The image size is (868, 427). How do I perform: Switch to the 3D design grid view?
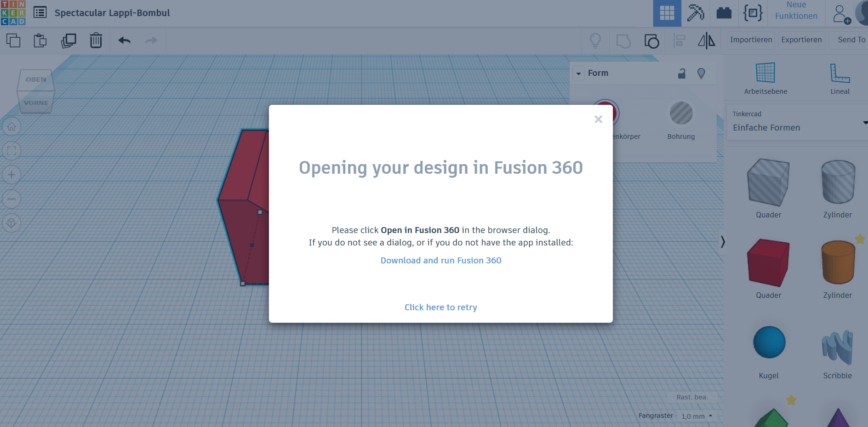pos(667,13)
